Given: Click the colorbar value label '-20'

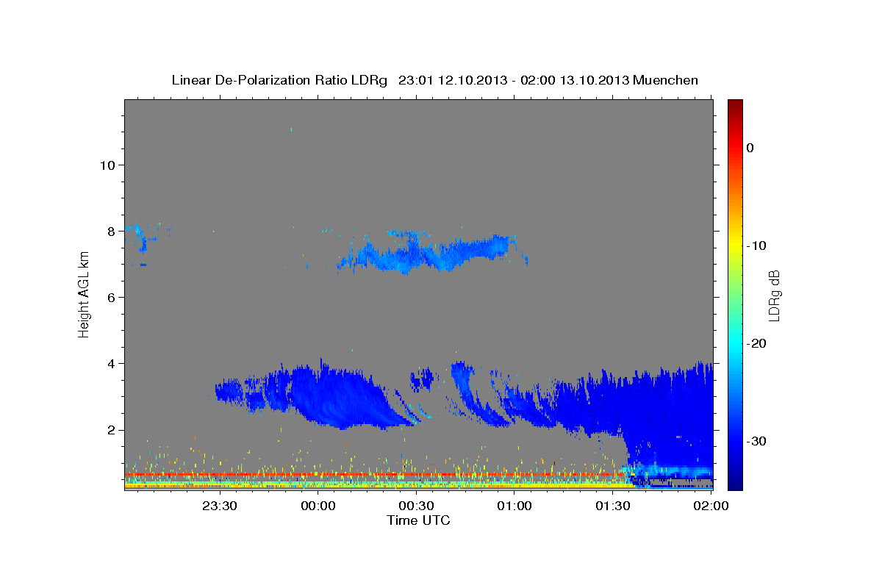Looking at the screenshot, I should 757,343.
